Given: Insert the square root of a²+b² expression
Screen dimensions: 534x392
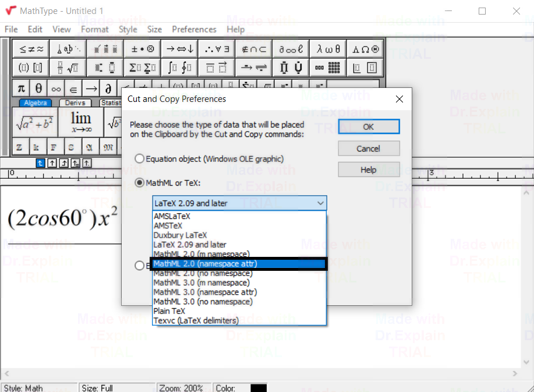Looking at the screenshot, I should [35, 122].
